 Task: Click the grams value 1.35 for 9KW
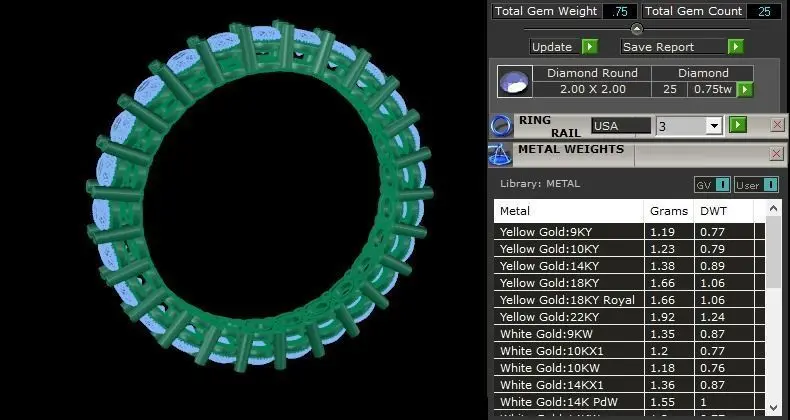669,334
